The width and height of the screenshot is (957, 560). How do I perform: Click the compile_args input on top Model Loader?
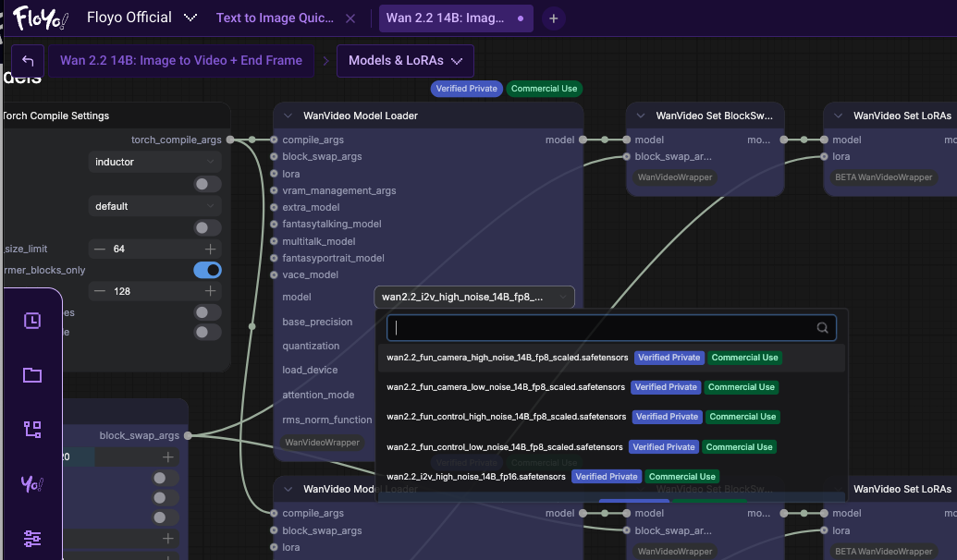click(x=274, y=140)
